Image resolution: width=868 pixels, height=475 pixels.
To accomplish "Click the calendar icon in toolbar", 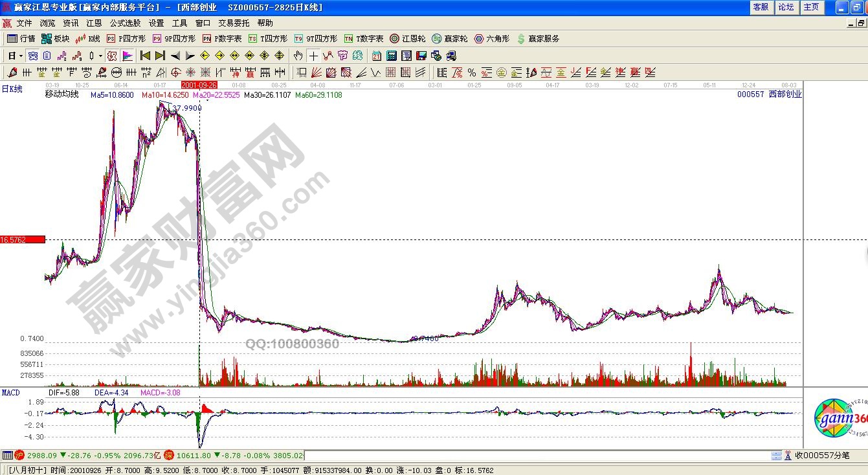I will (376, 56).
